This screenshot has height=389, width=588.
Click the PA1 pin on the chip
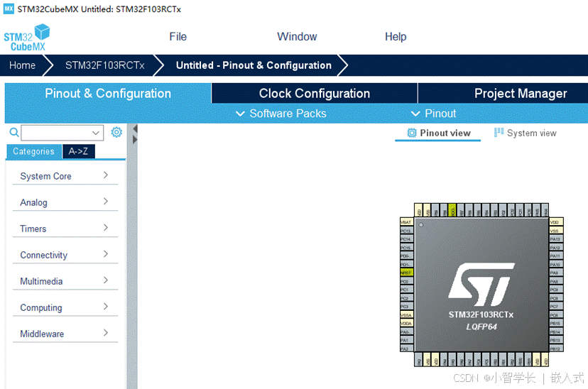[406, 340]
